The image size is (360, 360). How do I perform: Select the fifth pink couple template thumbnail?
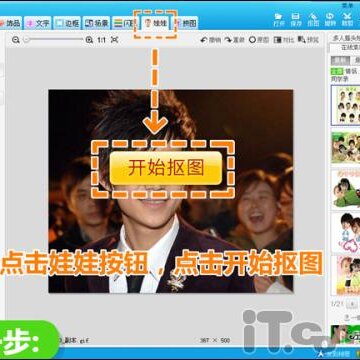tap(346, 276)
